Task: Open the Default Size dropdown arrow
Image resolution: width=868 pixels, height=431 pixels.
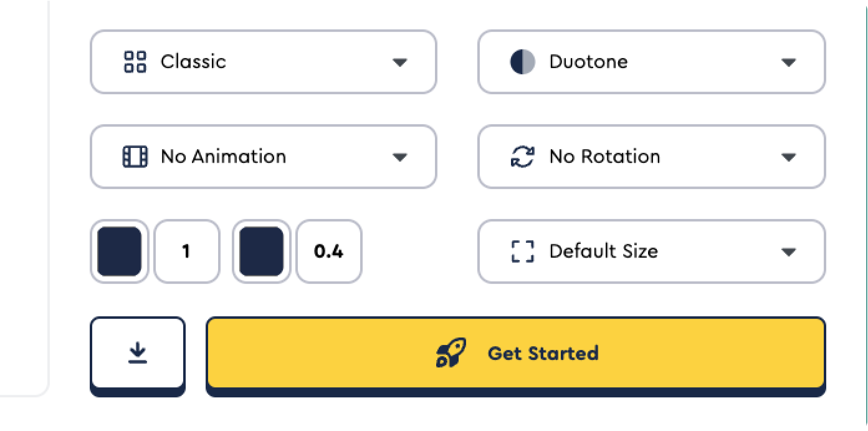Action: tap(788, 251)
